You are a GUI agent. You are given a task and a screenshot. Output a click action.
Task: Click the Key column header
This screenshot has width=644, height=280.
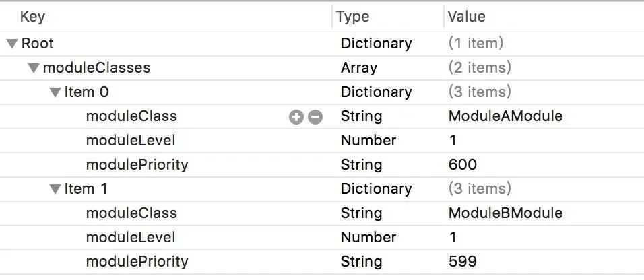[x=32, y=17]
